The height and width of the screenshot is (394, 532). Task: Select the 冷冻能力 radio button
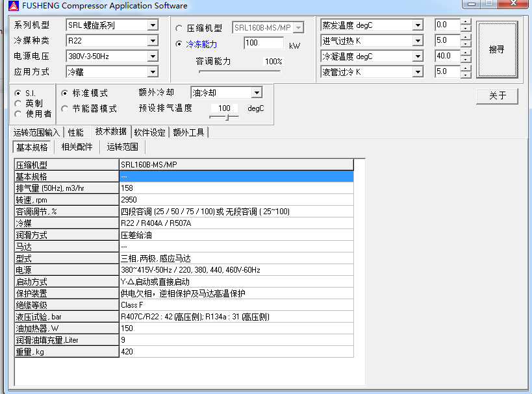[x=179, y=44]
